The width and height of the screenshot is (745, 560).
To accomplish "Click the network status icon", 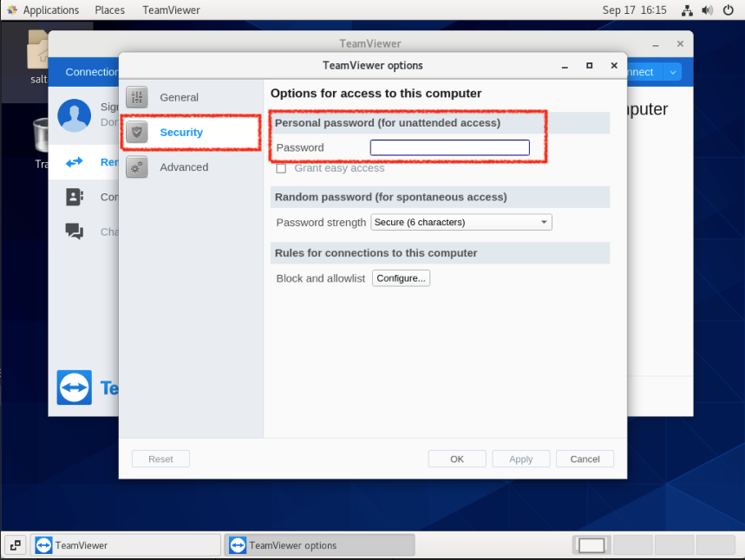I will [x=687, y=10].
